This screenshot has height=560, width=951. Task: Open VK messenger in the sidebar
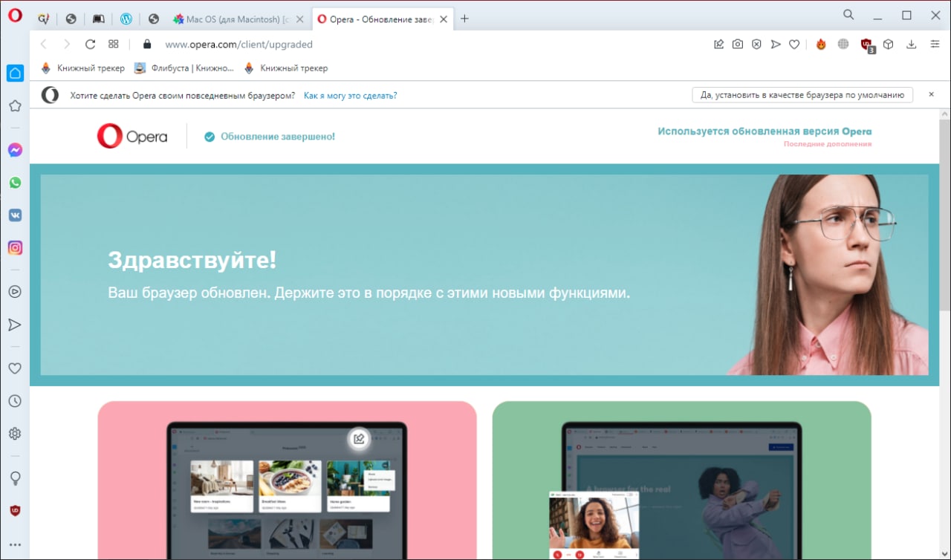(x=15, y=215)
